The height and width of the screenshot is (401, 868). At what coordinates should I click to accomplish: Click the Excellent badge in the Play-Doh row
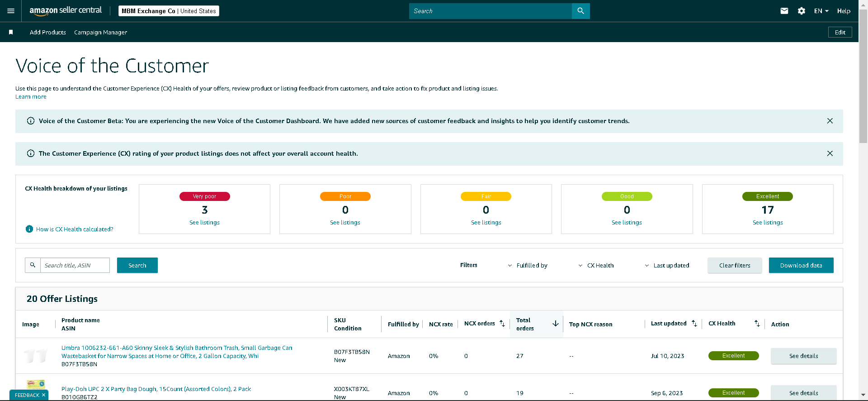[x=733, y=393]
